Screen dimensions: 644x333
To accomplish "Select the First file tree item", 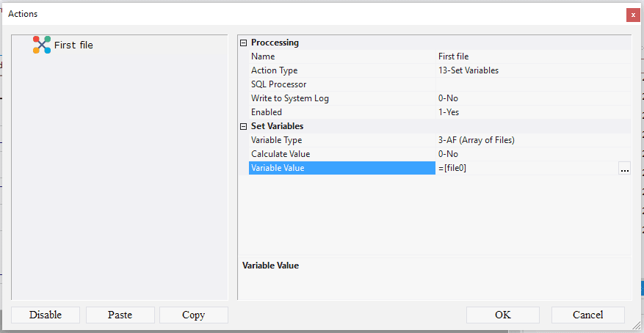I will (73, 45).
